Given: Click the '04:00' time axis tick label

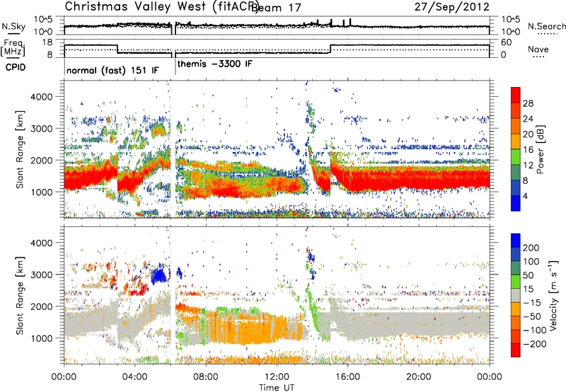Looking at the screenshot, I should (135, 377).
